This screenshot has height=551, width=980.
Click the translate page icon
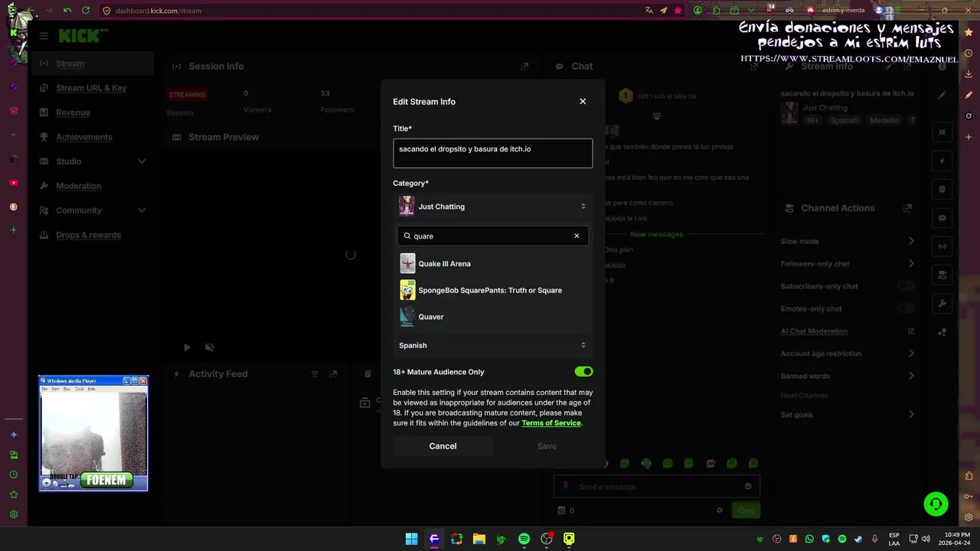649,11
